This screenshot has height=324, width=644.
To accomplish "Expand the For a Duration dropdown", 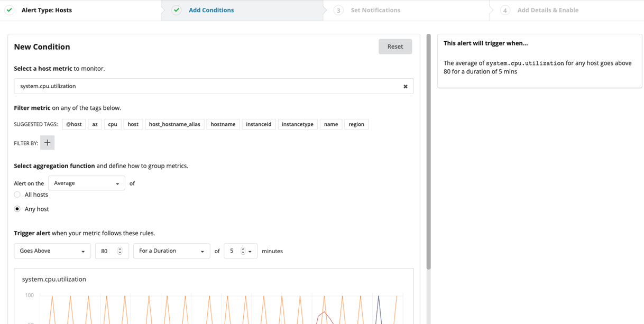I will point(171,251).
